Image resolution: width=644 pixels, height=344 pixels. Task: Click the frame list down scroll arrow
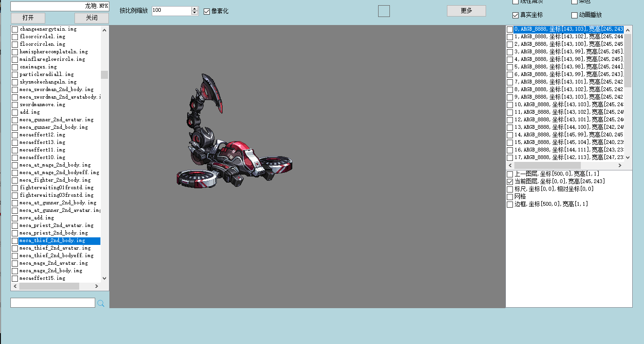click(x=628, y=158)
